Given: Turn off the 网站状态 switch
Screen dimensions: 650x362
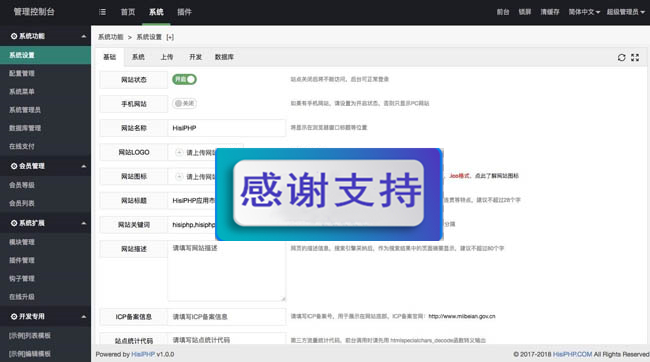Looking at the screenshot, I should coord(184,79).
